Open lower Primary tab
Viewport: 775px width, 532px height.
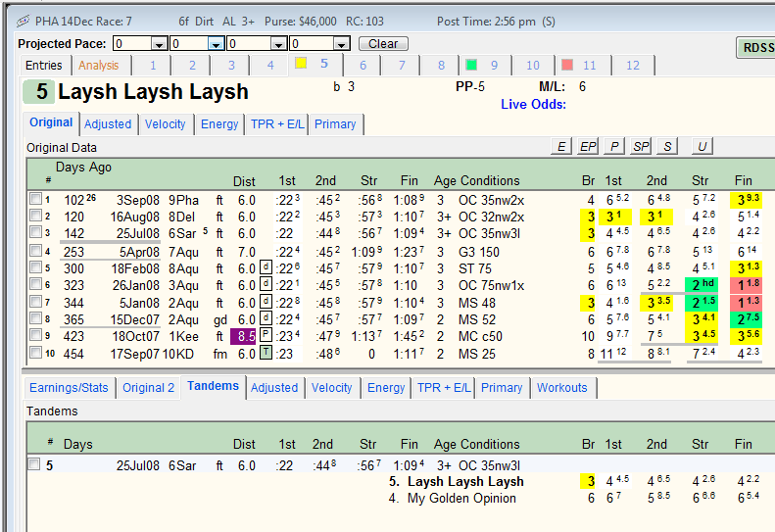502,388
